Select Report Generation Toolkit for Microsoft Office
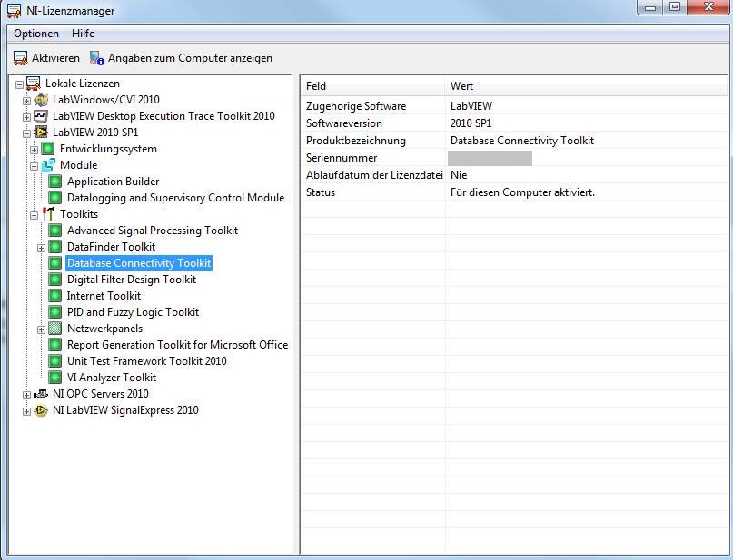This screenshot has height=560, width=733. pyautogui.click(x=178, y=345)
